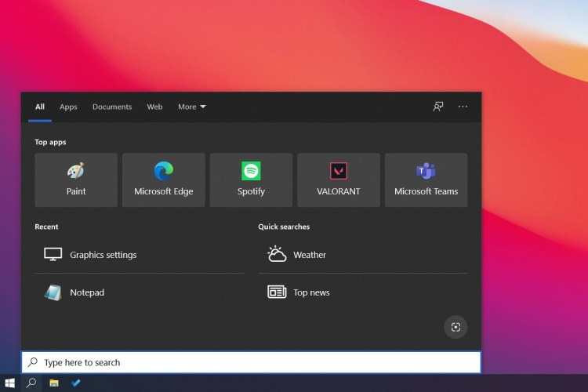Click the Windows Start button
Image resolution: width=588 pixels, height=392 pixels.
point(10,383)
